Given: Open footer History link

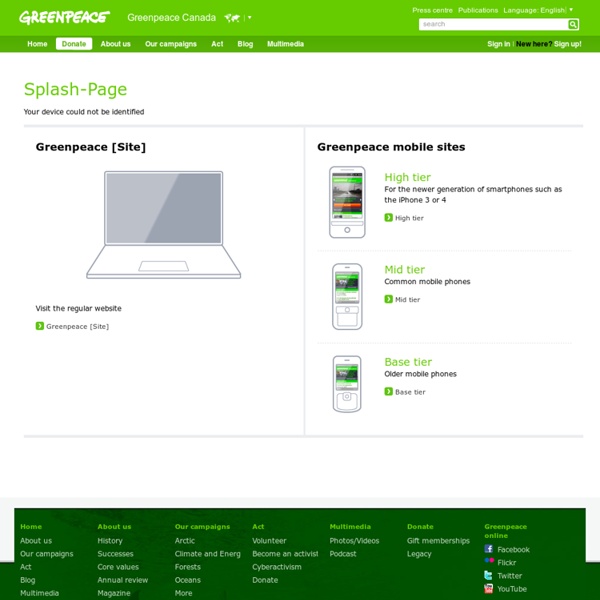Looking at the screenshot, I should (x=110, y=541).
